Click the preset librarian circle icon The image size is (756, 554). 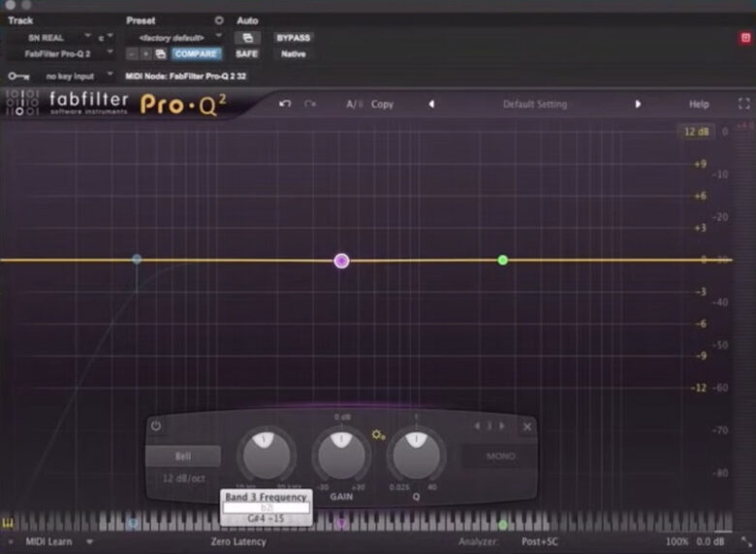pyautogui.click(x=219, y=20)
